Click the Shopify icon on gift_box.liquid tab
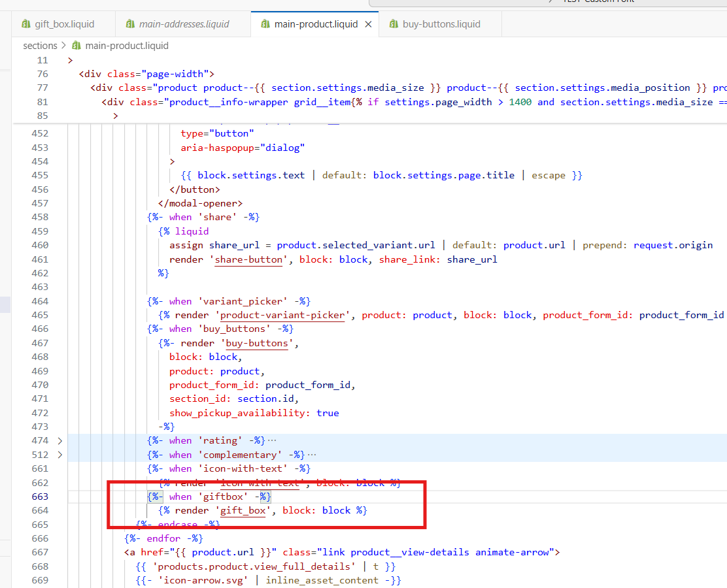727x588 pixels. point(26,24)
